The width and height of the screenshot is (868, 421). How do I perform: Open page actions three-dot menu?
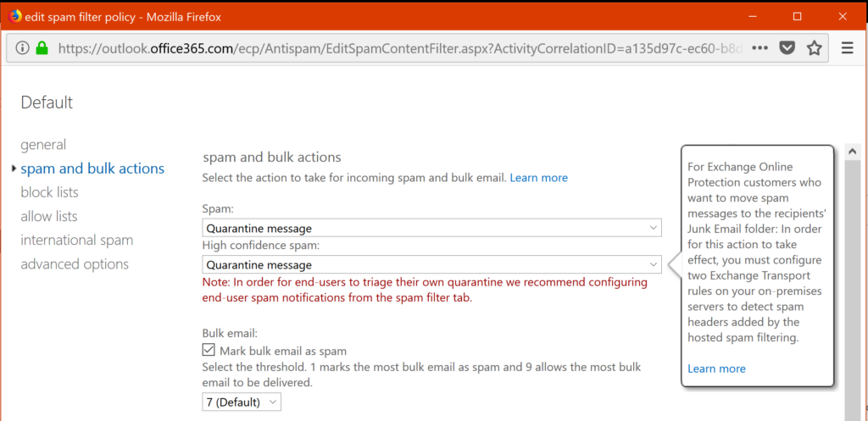coord(759,48)
